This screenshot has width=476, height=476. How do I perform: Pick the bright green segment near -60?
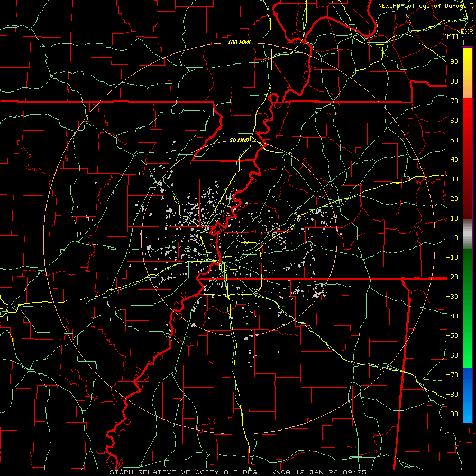pyautogui.click(x=467, y=358)
